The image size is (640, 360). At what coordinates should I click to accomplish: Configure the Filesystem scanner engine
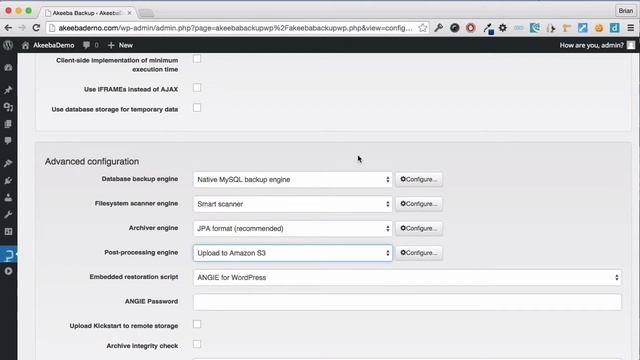click(419, 204)
